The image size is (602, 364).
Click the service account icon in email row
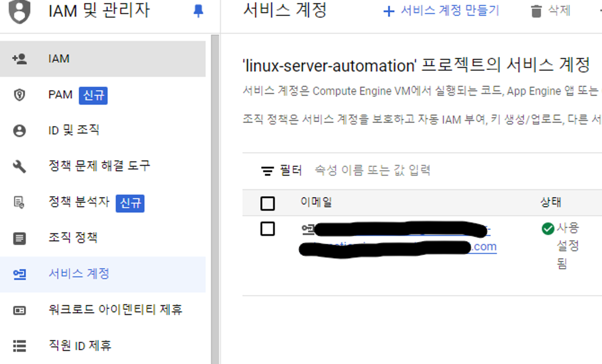click(x=308, y=230)
